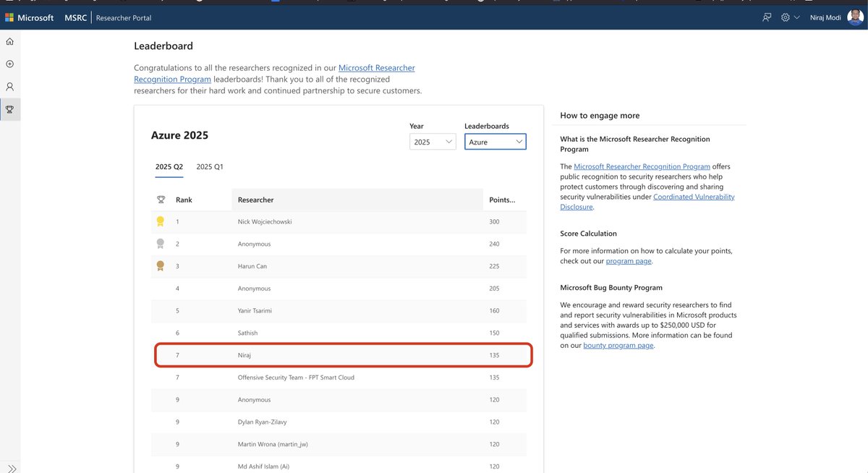
Task: Click the plus icon to create a report
Action: point(10,64)
